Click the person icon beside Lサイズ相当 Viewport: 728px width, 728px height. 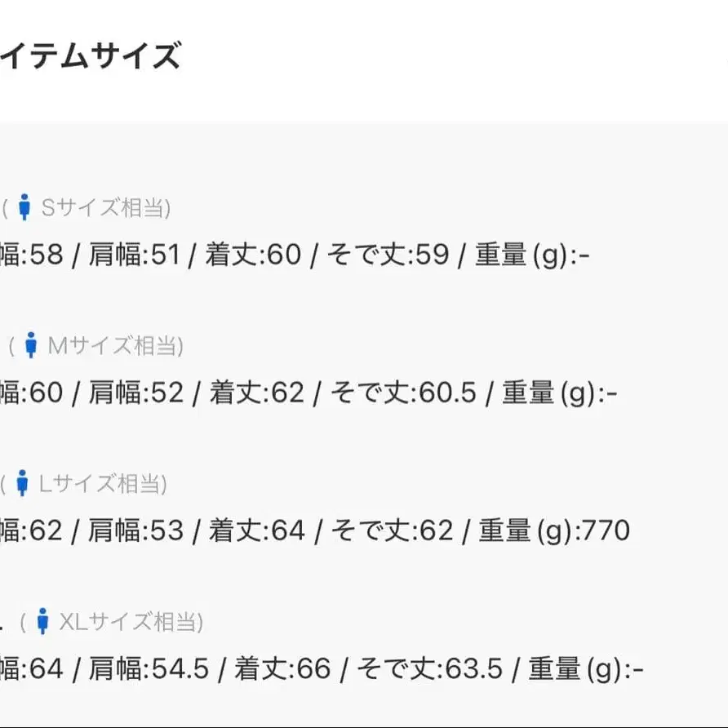pyautogui.click(x=23, y=483)
